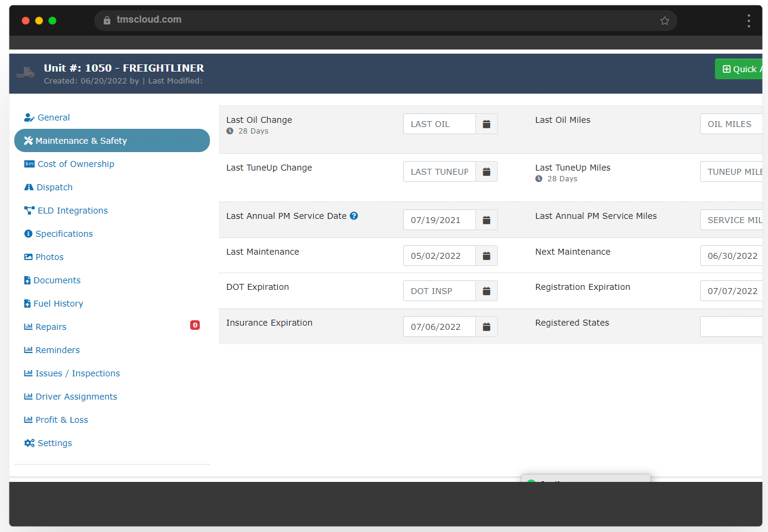Click the Quick Add button
This screenshot has width=768, height=532.
click(x=741, y=69)
